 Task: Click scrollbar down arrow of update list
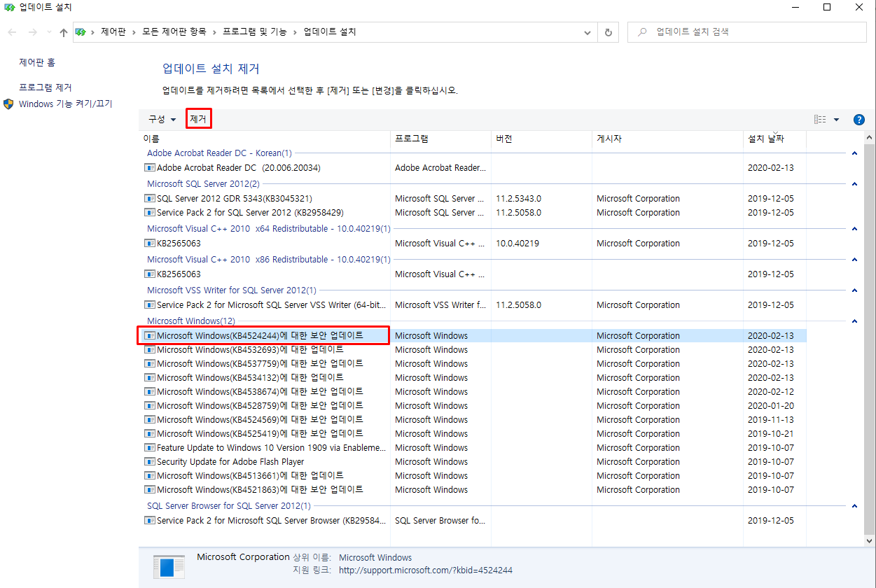point(869,540)
